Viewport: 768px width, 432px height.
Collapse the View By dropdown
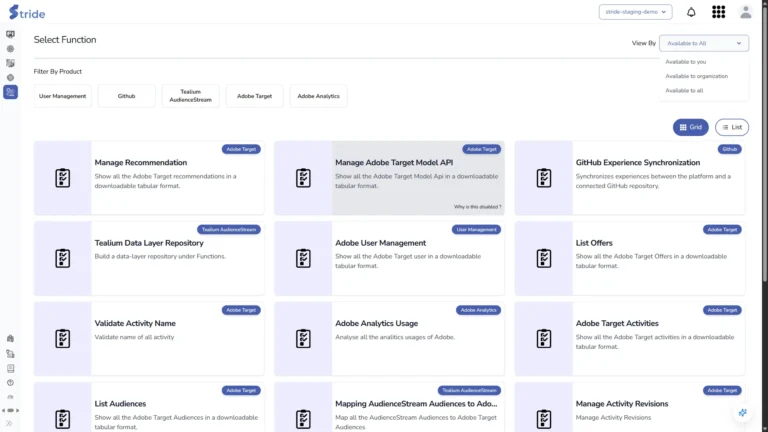coord(704,43)
